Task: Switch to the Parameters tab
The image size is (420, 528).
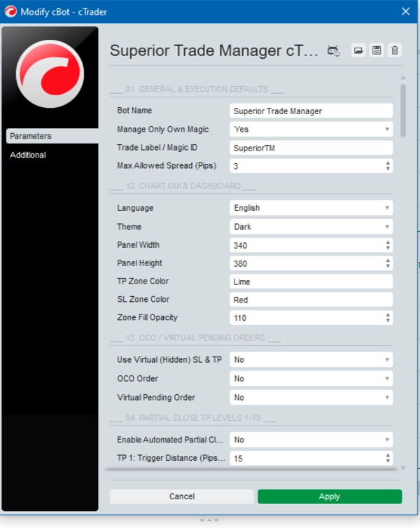Action: coord(52,136)
